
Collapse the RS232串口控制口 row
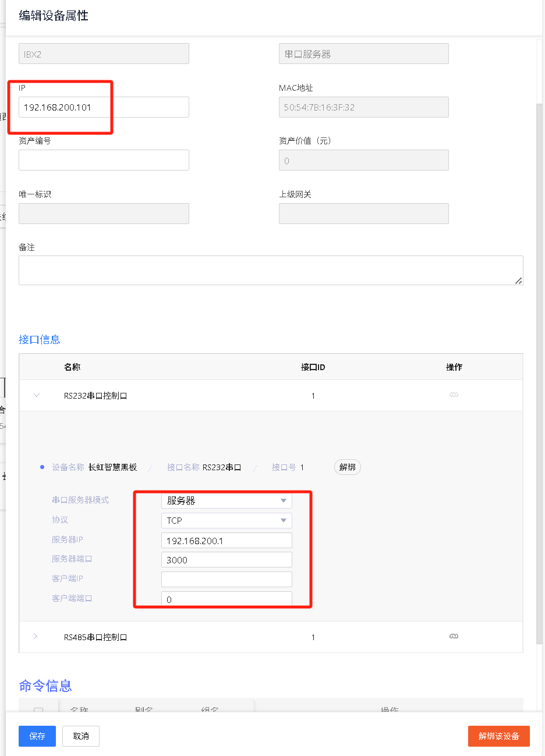click(37, 396)
